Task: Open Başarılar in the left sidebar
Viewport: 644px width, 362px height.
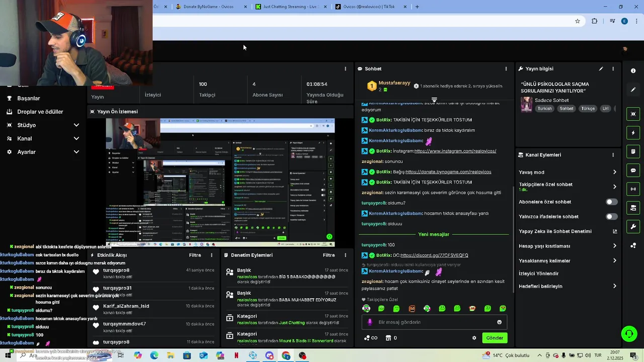Action: pyautogui.click(x=29, y=99)
